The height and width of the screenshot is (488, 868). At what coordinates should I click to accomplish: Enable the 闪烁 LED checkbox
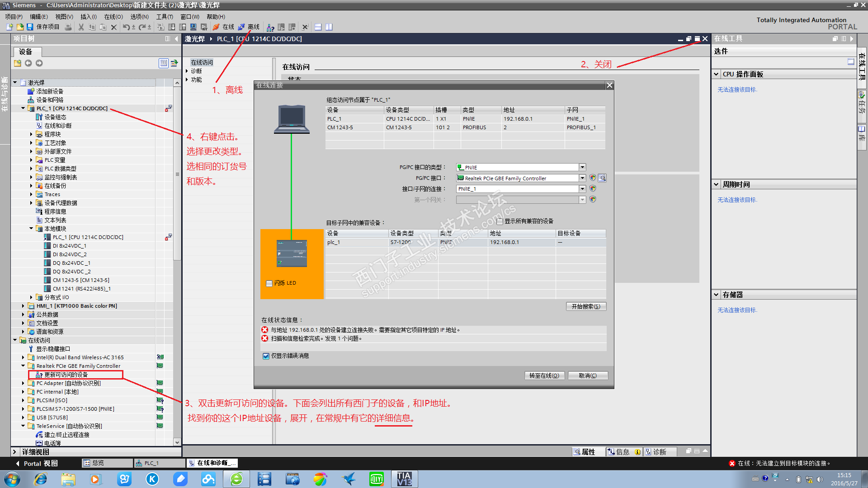(269, 283)
